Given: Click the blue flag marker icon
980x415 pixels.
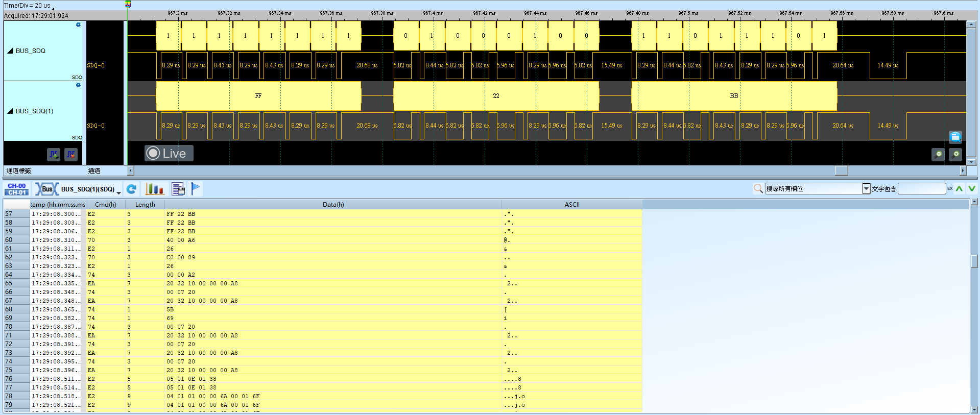Looking at the screenshot, I should click(x=196, y=189).
